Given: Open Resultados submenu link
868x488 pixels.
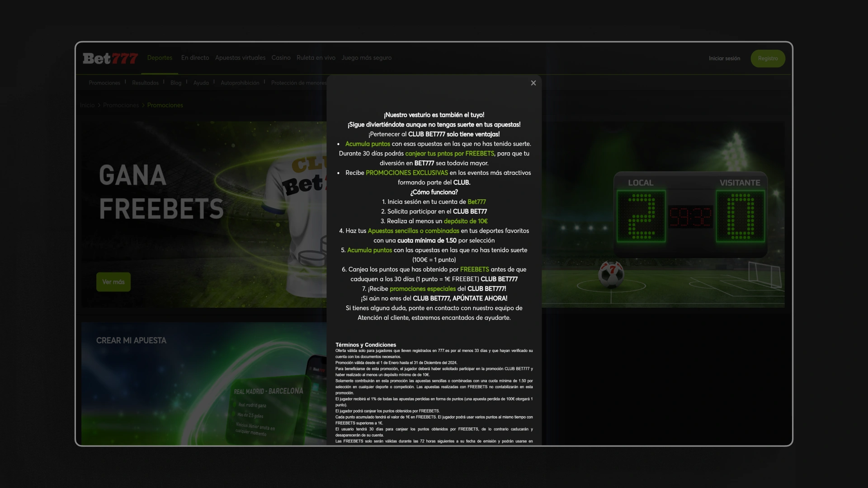Looking at the screenshot, I should pos(145,83).
